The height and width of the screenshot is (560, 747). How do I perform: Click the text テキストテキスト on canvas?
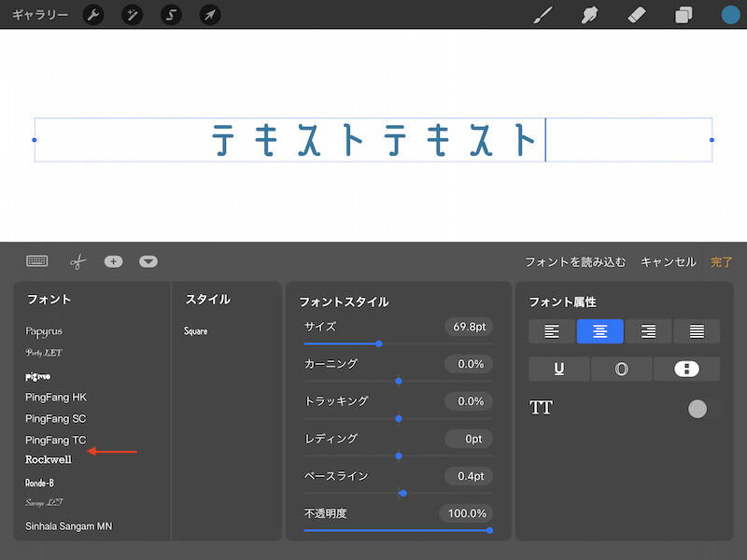(374, 140)
